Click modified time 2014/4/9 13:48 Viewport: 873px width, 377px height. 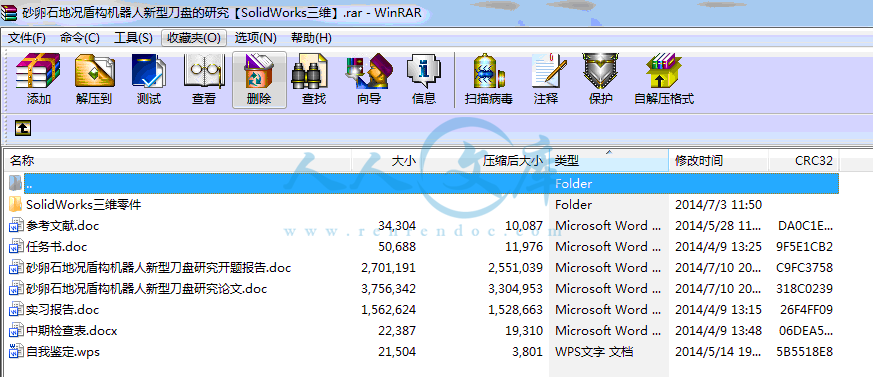[718, 331]
